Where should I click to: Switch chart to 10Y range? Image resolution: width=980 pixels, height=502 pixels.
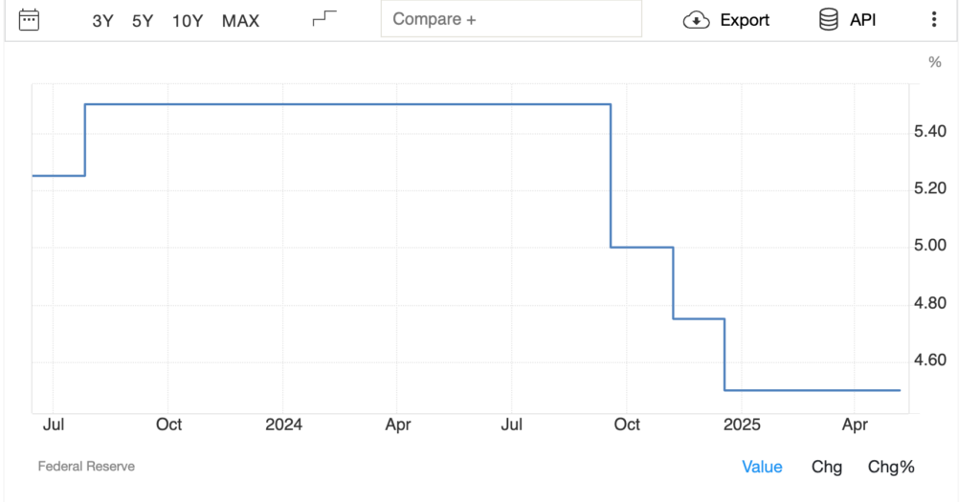pyautogui.click(x=188, y=20)
